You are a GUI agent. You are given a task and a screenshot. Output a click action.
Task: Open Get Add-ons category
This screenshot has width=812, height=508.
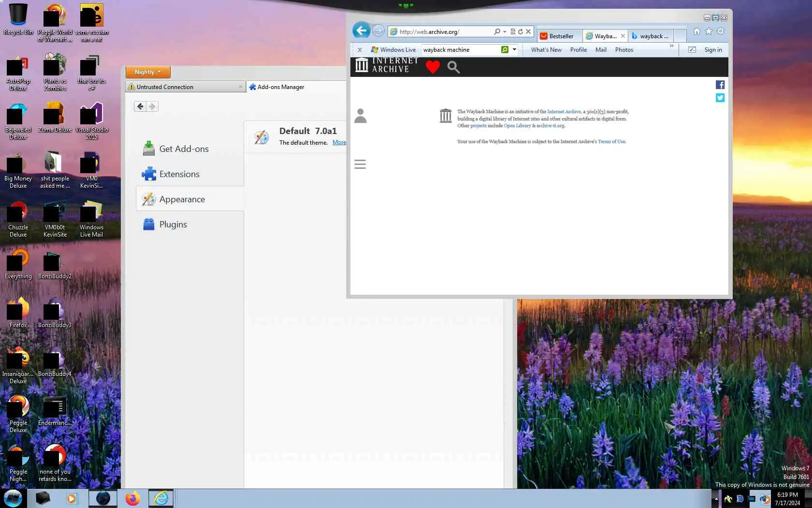[x=190, y=149]
